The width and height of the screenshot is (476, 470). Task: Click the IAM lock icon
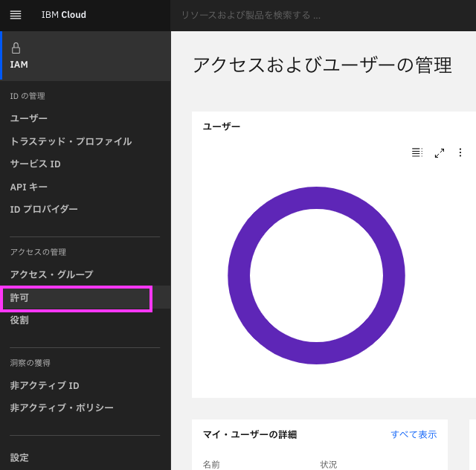tap(16, 48)
